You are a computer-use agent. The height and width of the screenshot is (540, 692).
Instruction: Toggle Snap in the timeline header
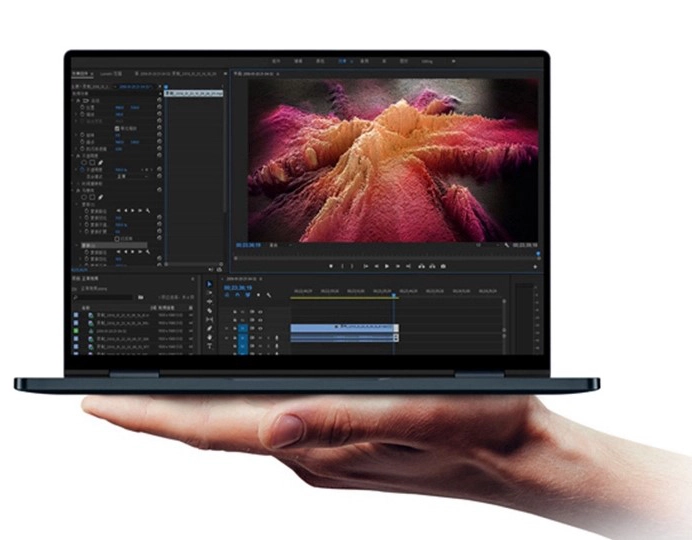pos(237,295)
